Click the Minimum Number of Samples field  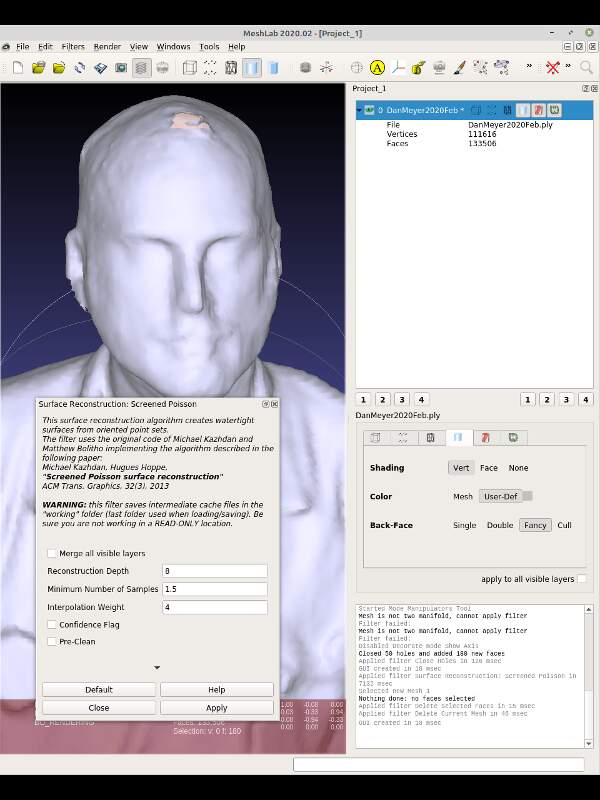tap(215, 589)
